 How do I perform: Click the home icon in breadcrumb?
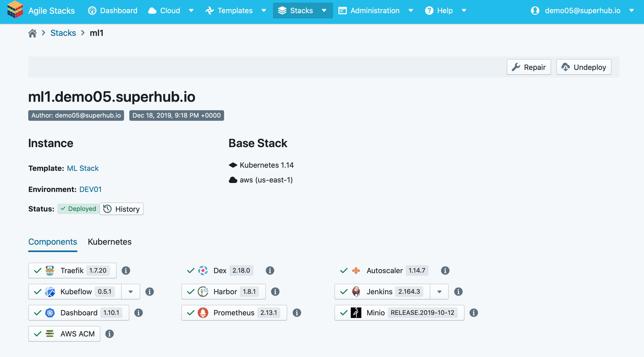tap(32, 33)
